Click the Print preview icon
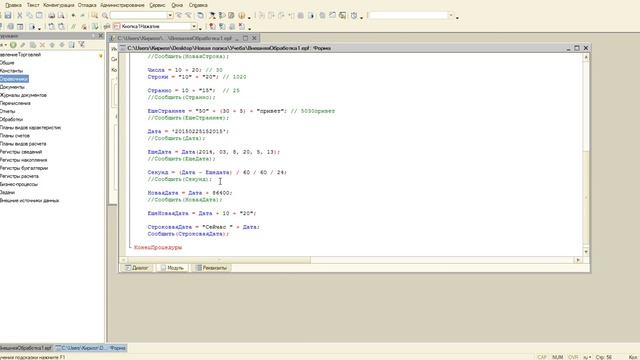The image size is (640, 360). click(61, 16)
